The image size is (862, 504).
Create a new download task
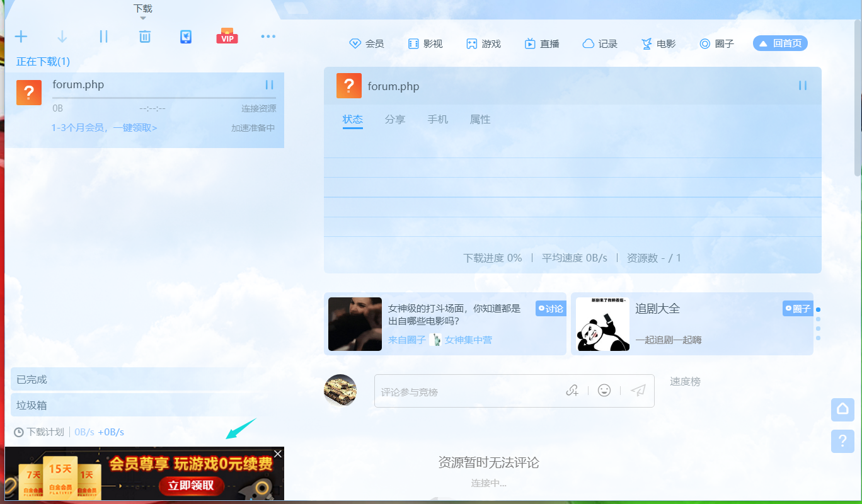coord(21,36)
